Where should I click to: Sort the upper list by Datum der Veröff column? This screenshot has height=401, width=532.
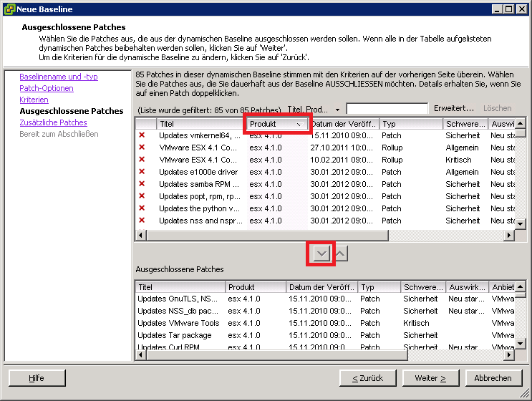[342, 124]
